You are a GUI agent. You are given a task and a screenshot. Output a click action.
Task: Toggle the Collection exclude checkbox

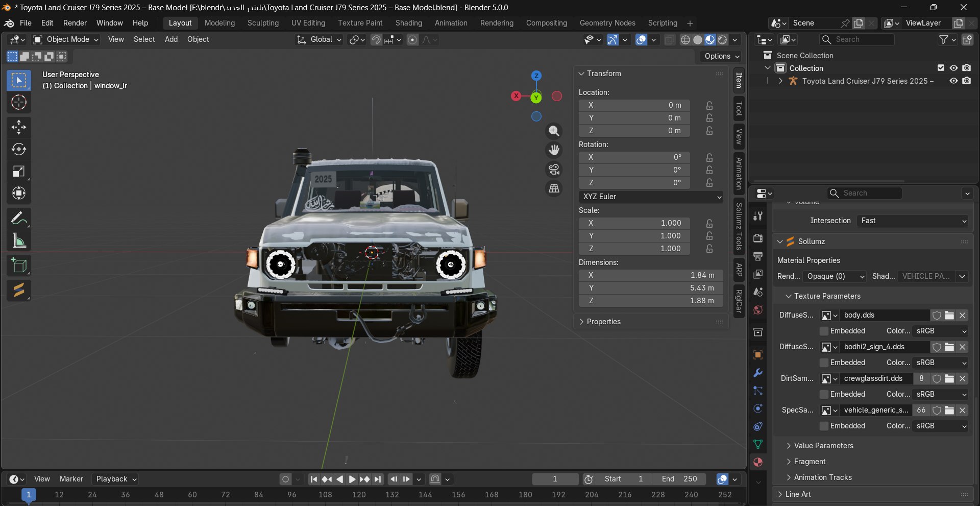point(941,68)
